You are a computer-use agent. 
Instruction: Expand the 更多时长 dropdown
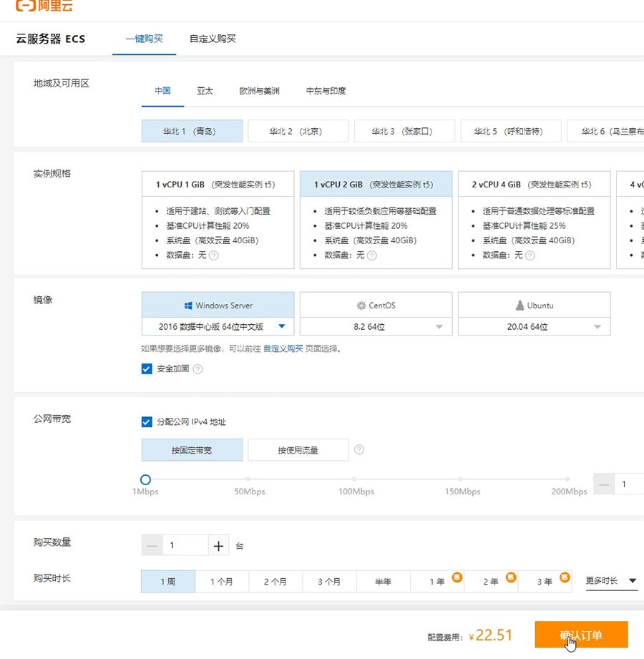610,581
